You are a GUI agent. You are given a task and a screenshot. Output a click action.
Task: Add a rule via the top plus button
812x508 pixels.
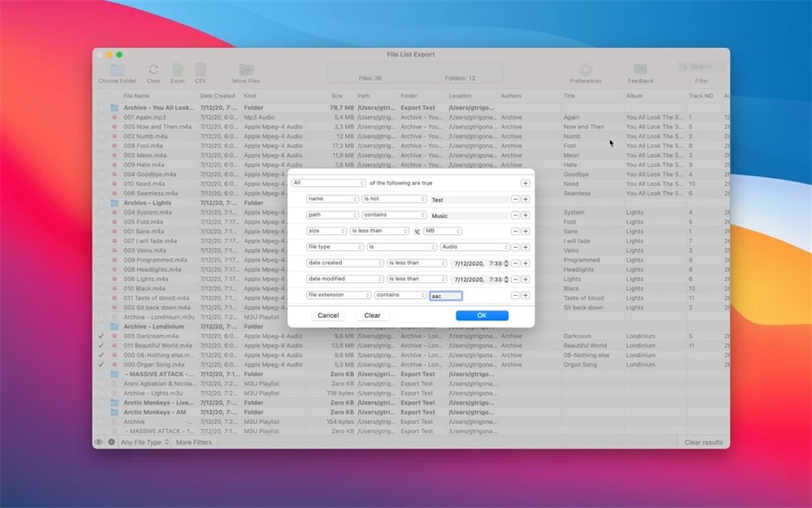(525, 183)
